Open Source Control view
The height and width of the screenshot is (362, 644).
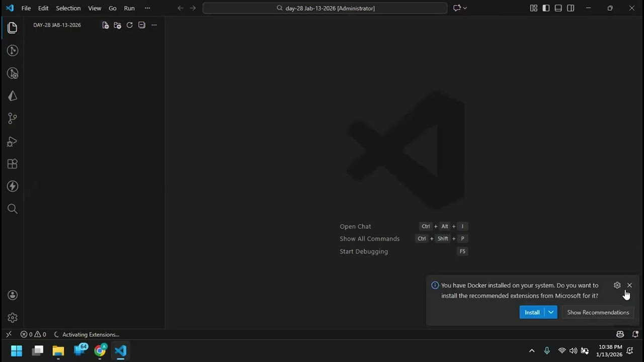pyautogui.click(x=13, y=118)
